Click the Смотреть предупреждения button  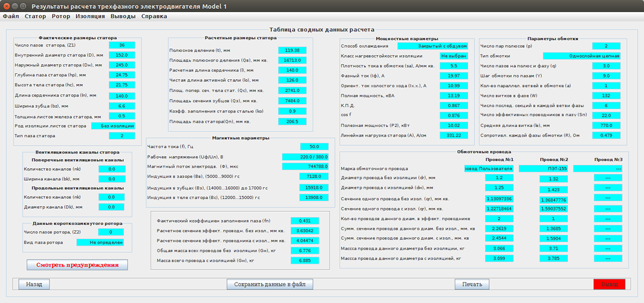click(x=77, y=265)
